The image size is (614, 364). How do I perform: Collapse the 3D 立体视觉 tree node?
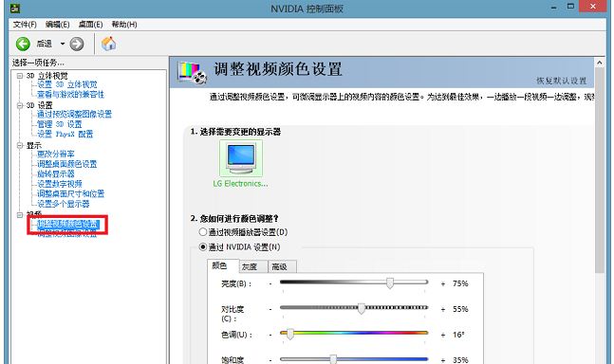(x=20, y=76)
